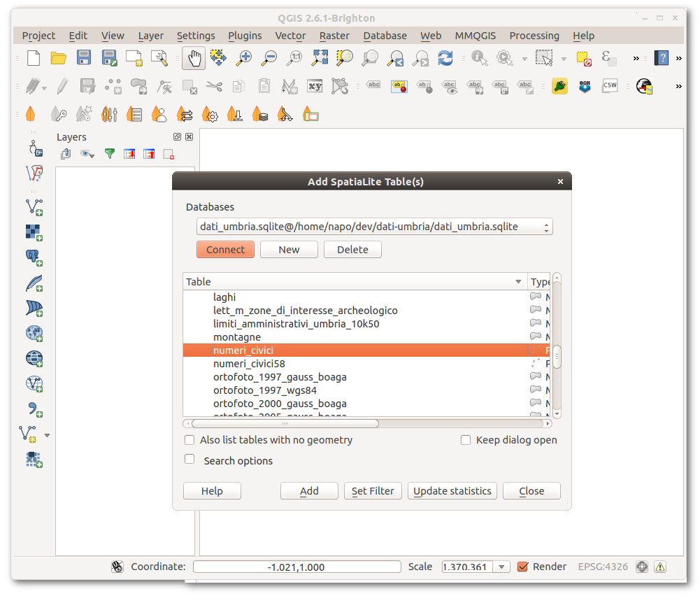Click the Add button
Screen dimensions: 700x596
click(309, 491)
